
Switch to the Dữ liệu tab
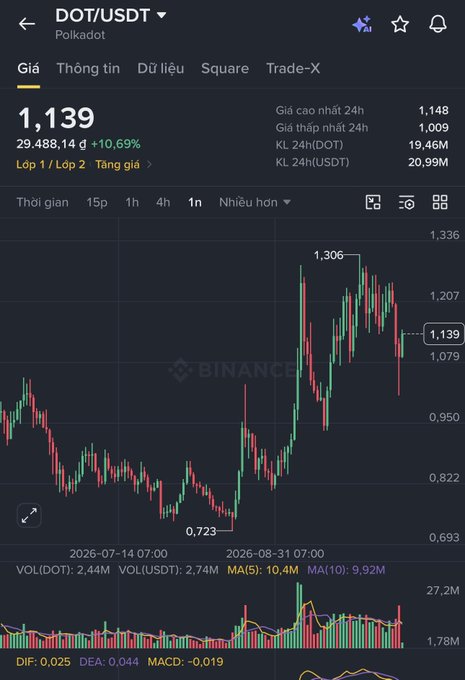(x=160, y=68)
